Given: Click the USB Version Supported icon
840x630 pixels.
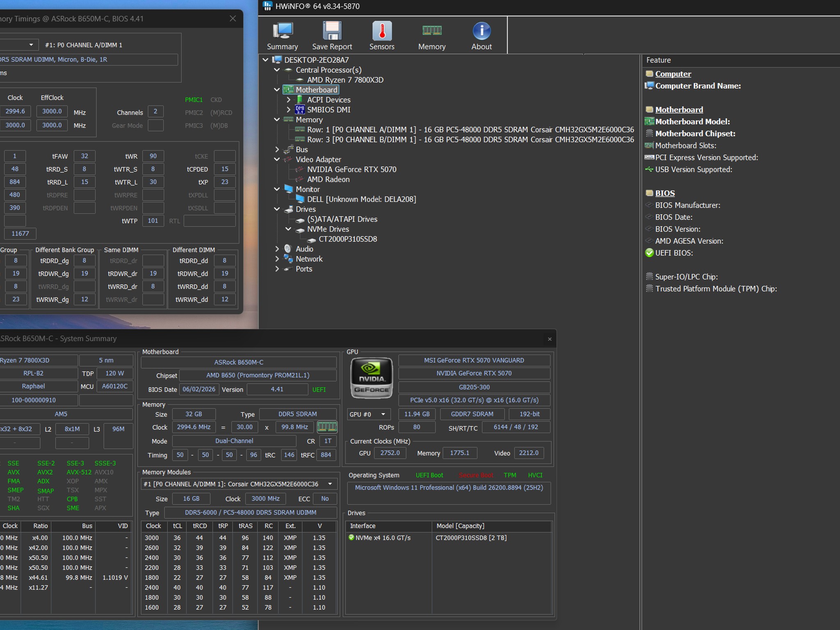Looking at the screenshot, I should pyautogui.click(x=649, y=169).
